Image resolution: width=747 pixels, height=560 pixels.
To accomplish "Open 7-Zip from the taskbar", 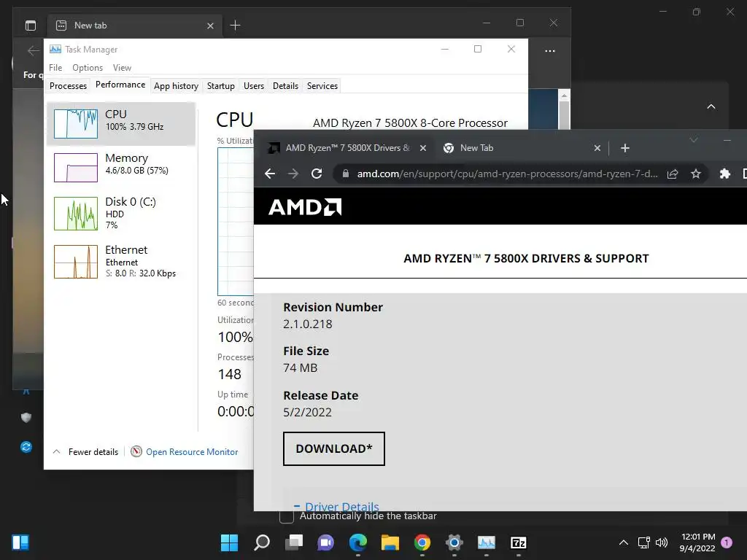I will coord(519,542).
